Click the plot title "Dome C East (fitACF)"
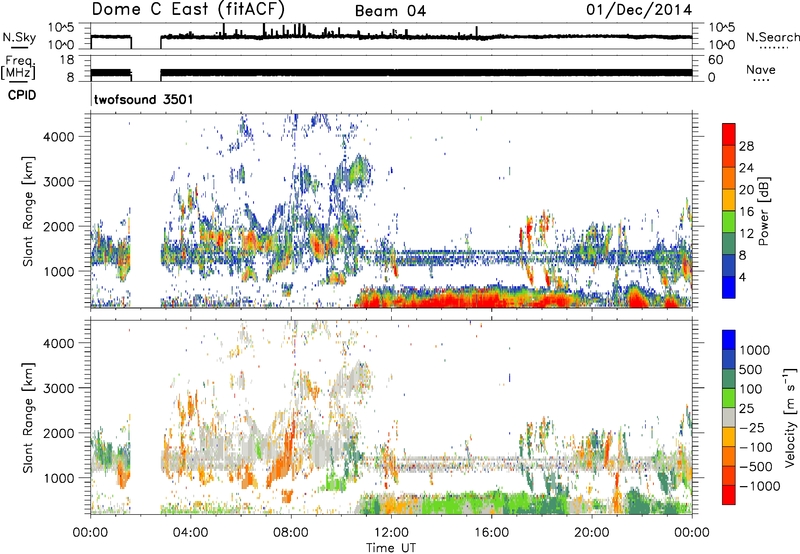Image resolution: width=800 pixels, height=554 pixels. pos(188,9)
